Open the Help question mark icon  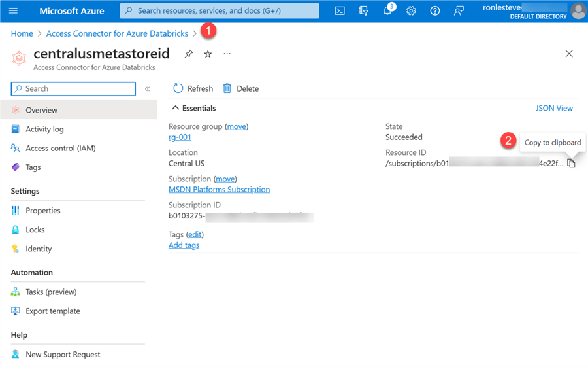(435, 10)
